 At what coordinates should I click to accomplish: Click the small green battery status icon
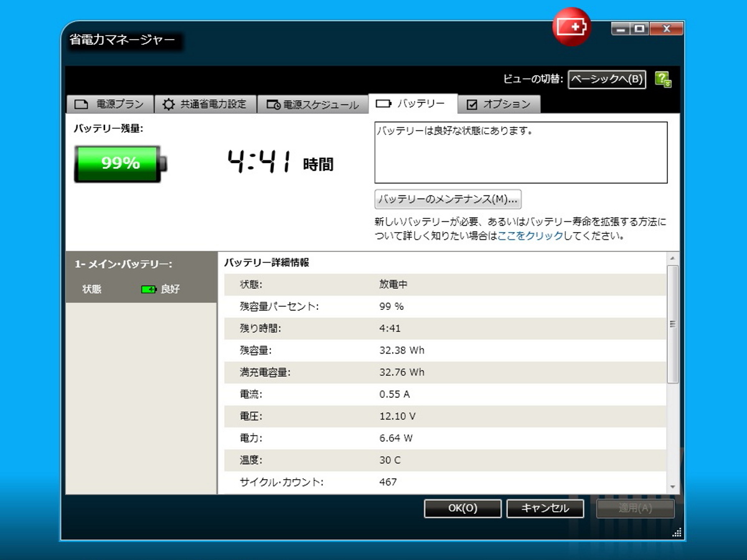(x=149, y=289)
